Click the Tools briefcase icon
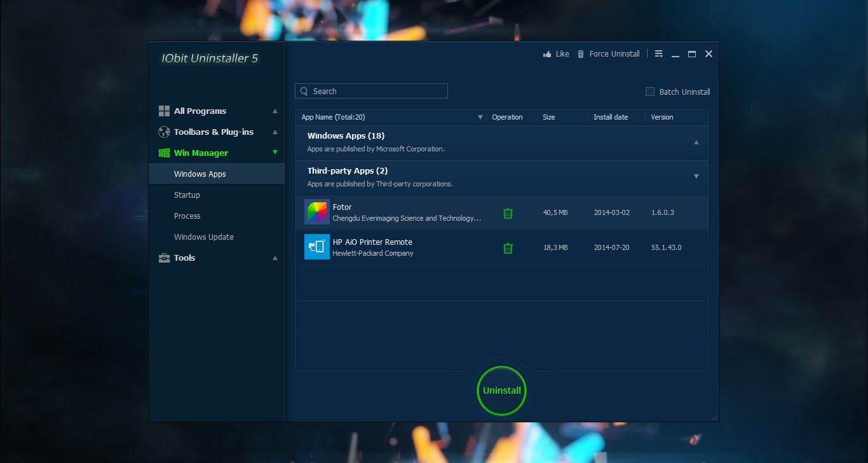Image resolution: width=868 pixels, height=463 pixels. [164, 258]
